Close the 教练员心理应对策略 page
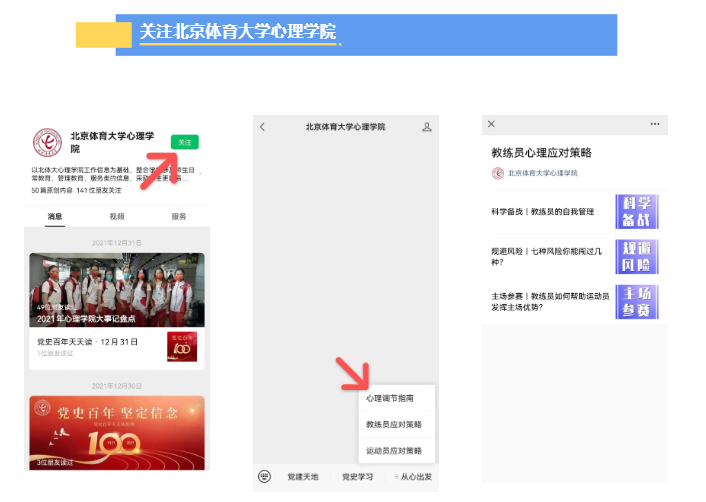Viewport: 706px width, 502px height. pos(492,124)
